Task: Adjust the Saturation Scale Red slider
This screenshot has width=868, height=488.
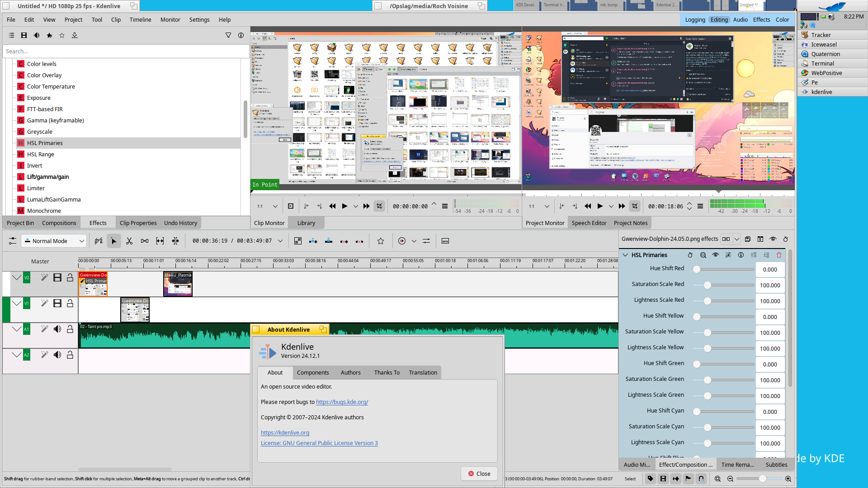Action: [723, 285]
